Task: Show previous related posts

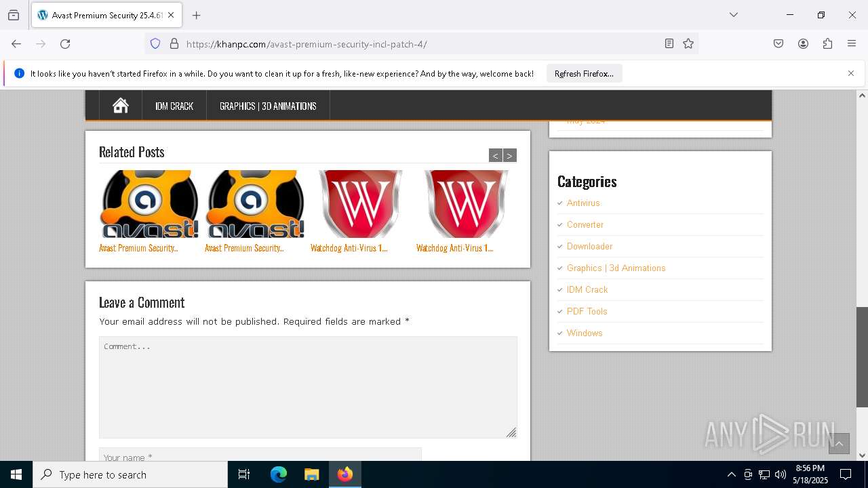Action: click(x=496, y=156)
